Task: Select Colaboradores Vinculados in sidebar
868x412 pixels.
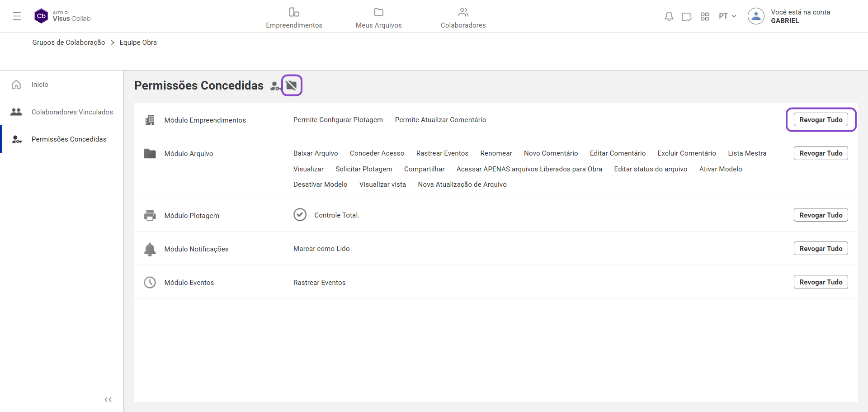Action: pos(72,112)
